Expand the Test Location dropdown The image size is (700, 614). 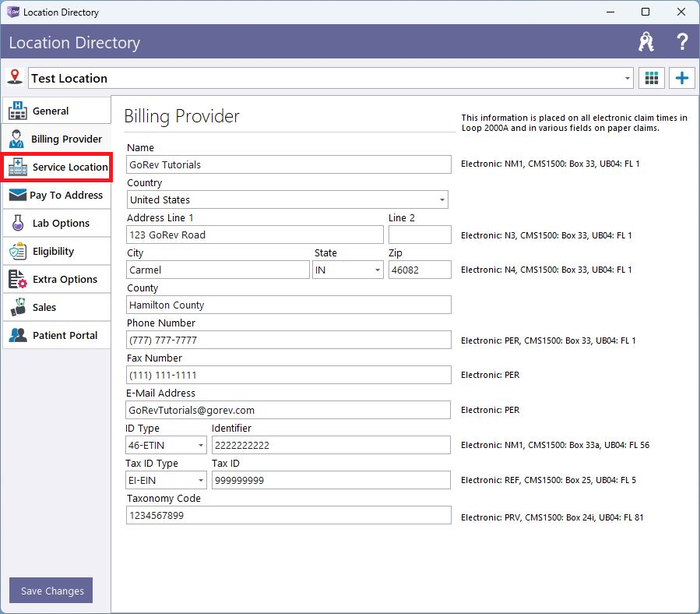click(627, 78)
